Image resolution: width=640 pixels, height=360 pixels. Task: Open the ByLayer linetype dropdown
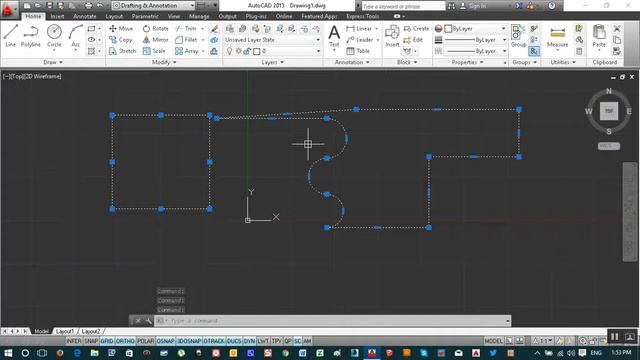point(476,51)
